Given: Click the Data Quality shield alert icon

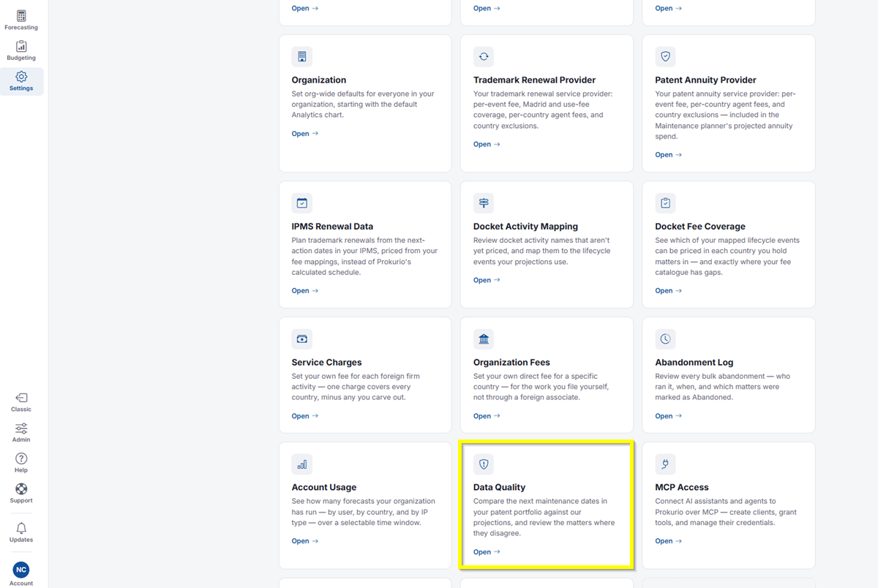Looking at the screenshot, I should coord(484,464).
